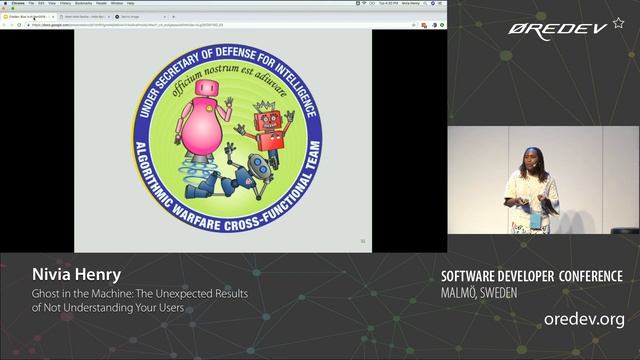
Task: Open the File menu
Action: [31, 3]
